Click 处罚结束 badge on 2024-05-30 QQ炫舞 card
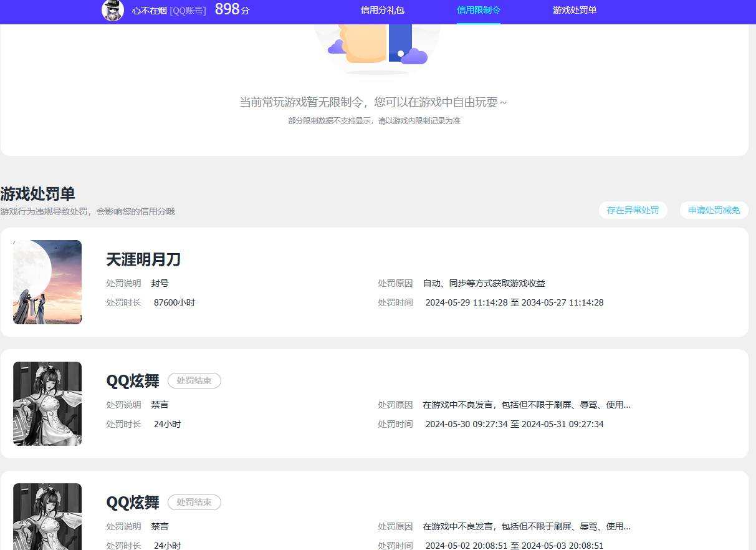Image resolution: width=756 pixels, height=550 pixels. (x=194, y=380)
